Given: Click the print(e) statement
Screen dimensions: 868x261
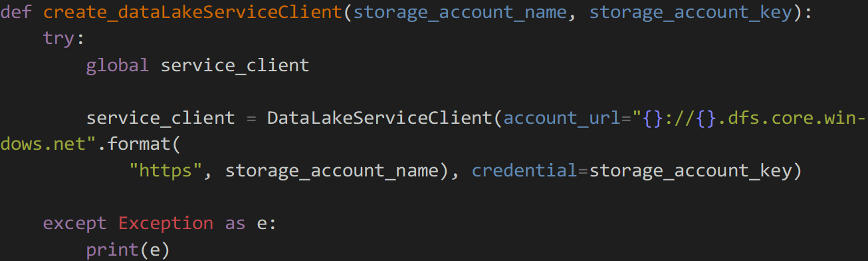Looking at the screenshot, I should (128, 250).
